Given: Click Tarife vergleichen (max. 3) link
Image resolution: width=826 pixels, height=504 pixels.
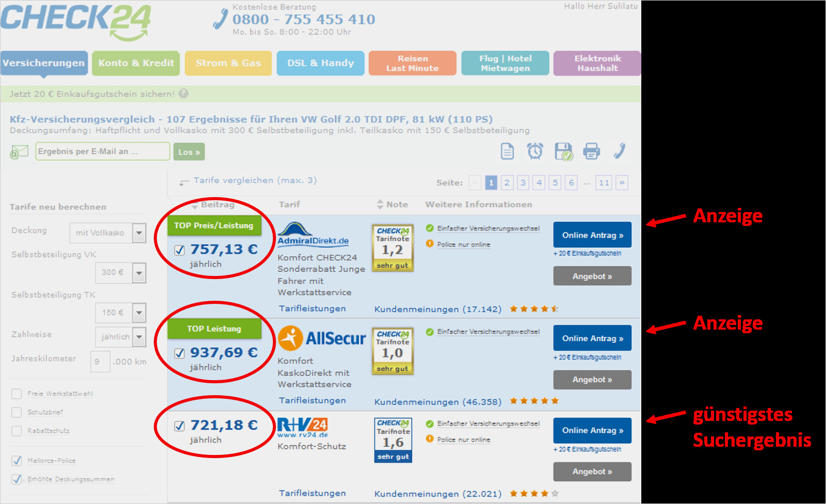Looking at the screenshot, I should [x=255, y=180].
